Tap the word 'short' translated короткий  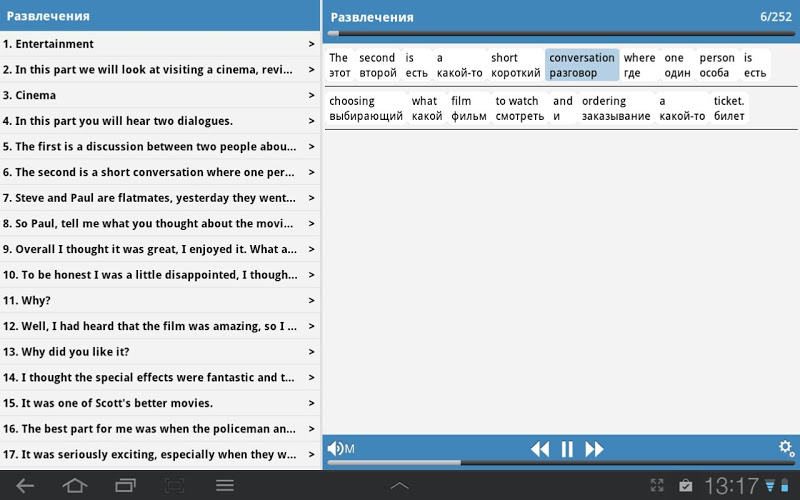[x=515, y=65]
